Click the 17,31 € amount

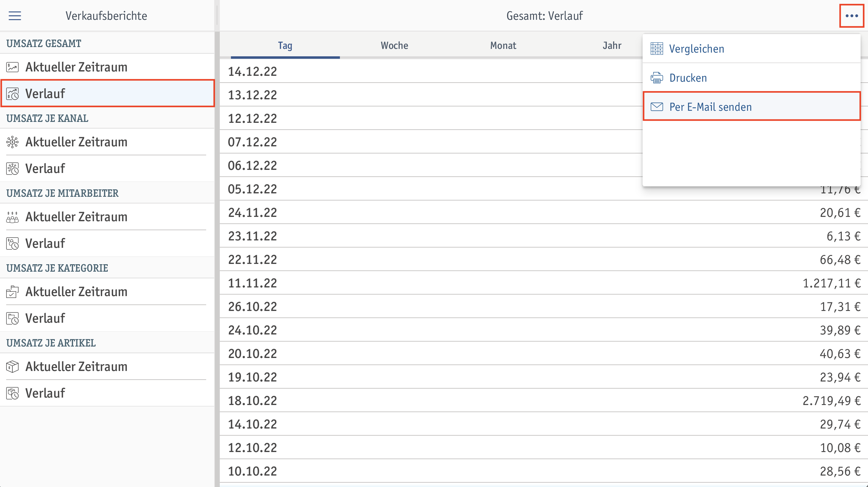pyautogui.click(x=840, y=307)
